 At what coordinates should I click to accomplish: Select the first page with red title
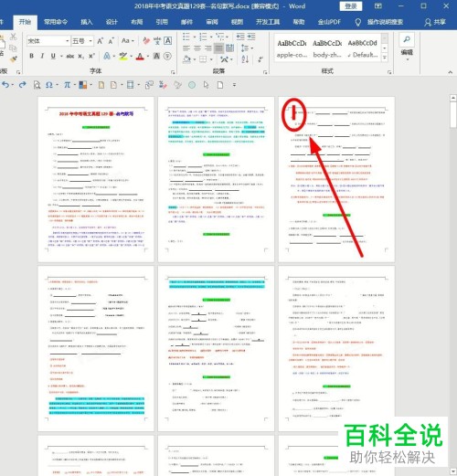pos(96,179)
